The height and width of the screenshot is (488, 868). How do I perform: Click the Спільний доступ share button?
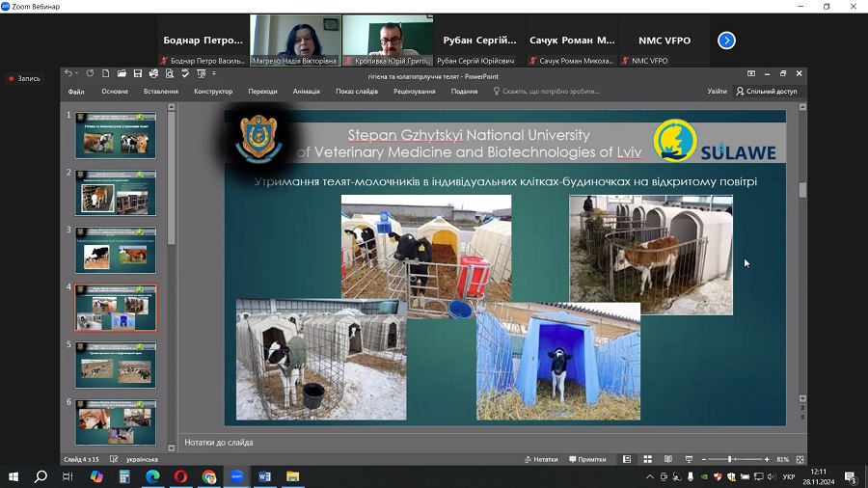click(x=767, y=92)
